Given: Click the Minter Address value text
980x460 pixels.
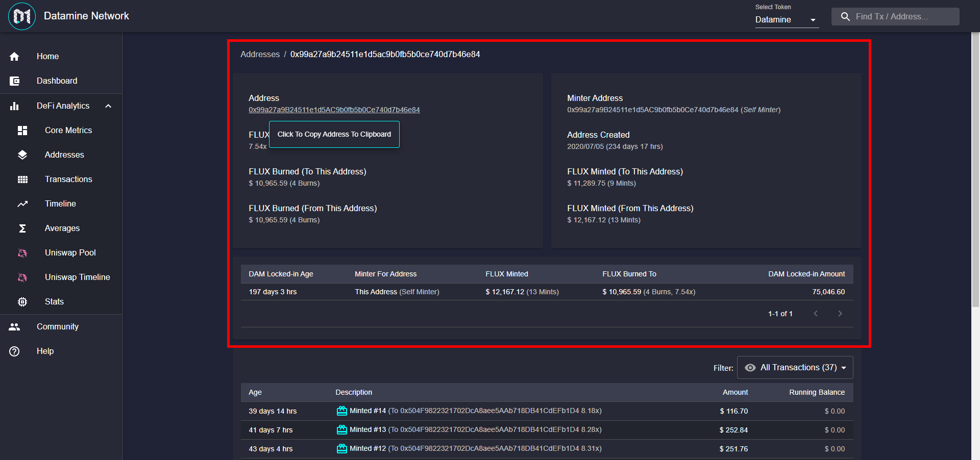Looking at the screenshot, I should point(674,110).
